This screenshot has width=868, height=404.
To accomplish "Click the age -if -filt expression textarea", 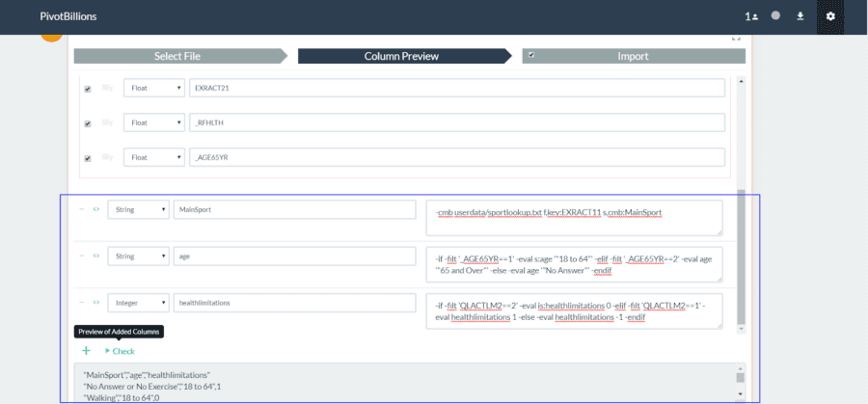I will 574,264.
